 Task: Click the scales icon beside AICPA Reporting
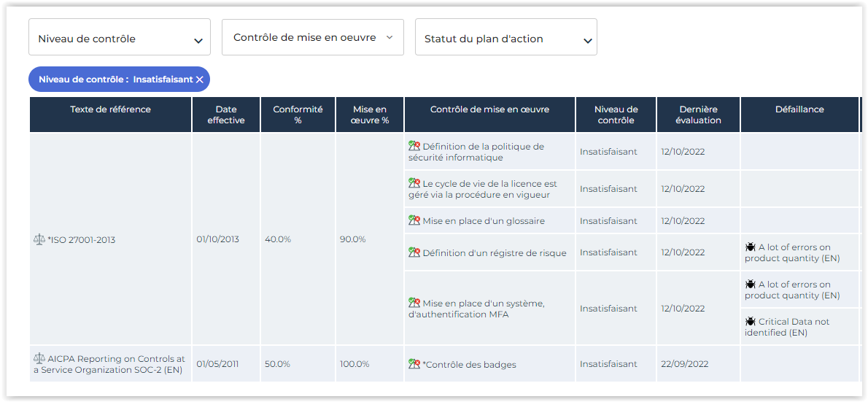[39, 358]
